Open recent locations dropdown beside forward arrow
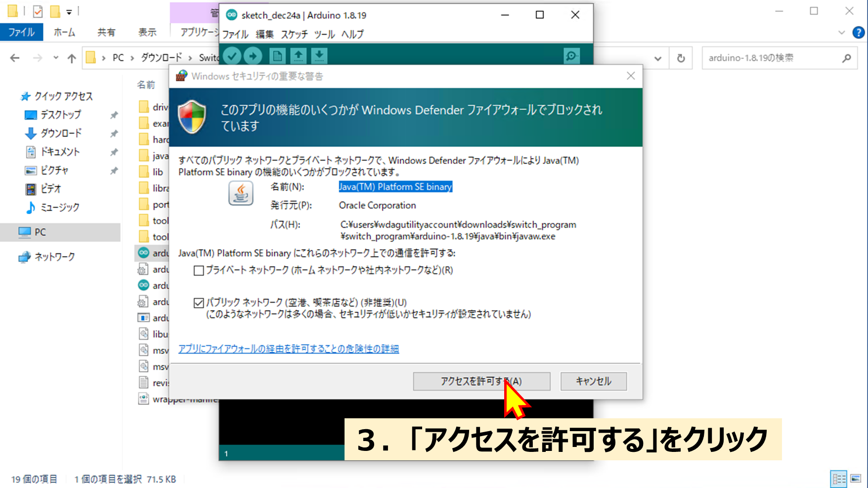This screenshot has height=488, width=868. click(x=56, y=58)
